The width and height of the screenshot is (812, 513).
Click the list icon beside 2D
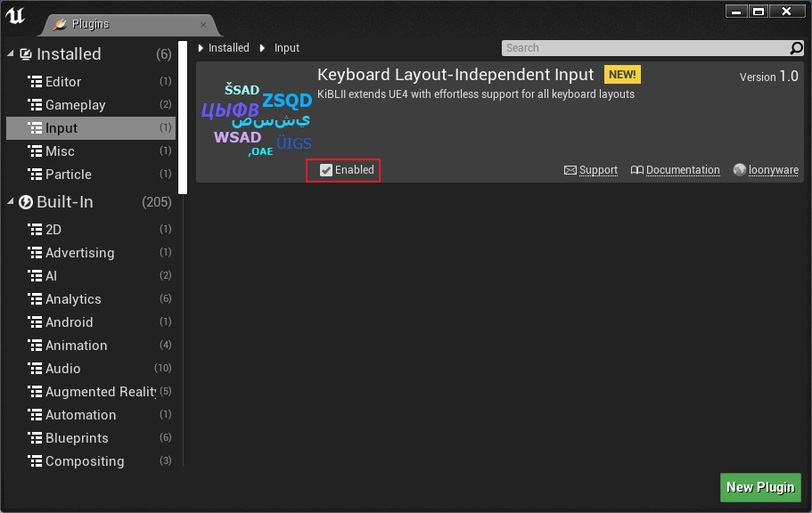coord(35,229)
